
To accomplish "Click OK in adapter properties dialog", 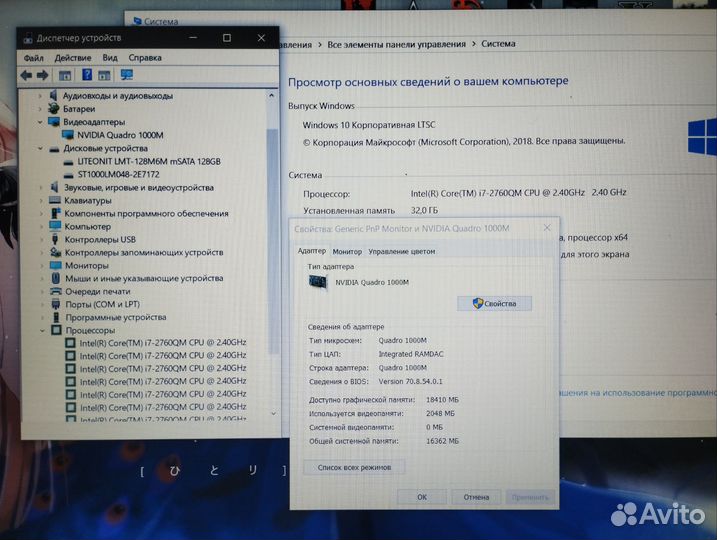I will 422,497.
